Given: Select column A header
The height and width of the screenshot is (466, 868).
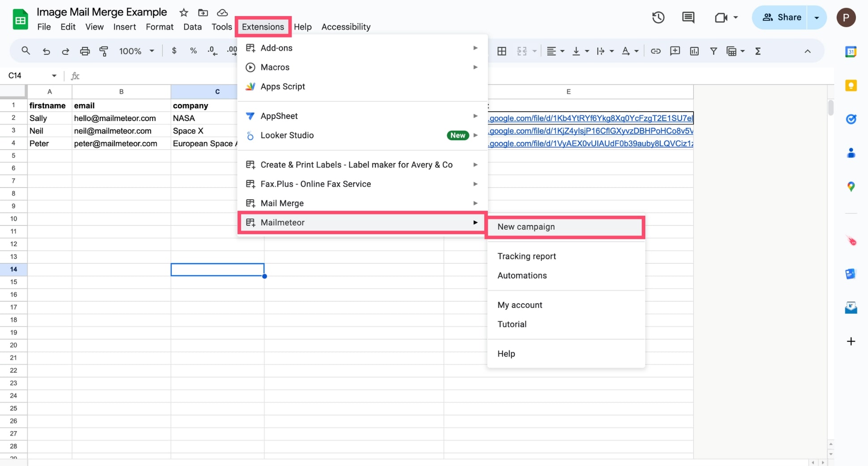Looking at the screenshot, I should [x=50, y=92].
